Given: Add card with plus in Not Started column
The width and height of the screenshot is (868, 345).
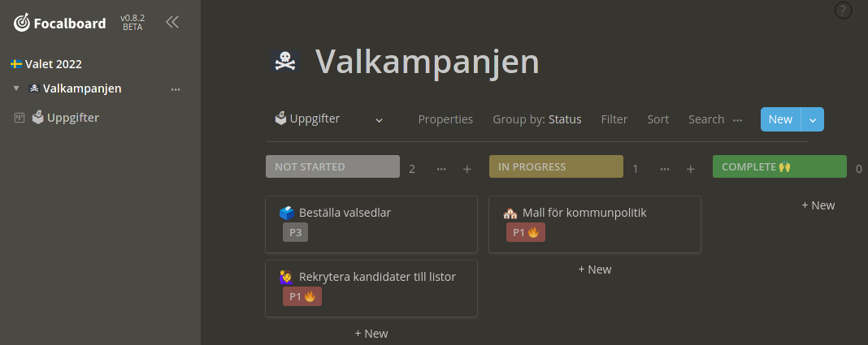Looking at the screenshot, I should coord(467,169).
